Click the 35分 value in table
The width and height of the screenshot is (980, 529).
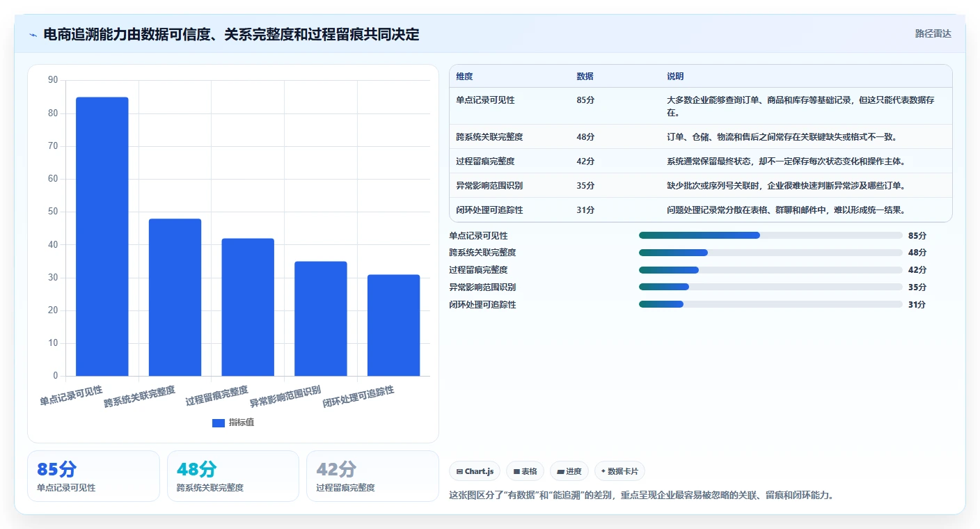coord(585,186)
